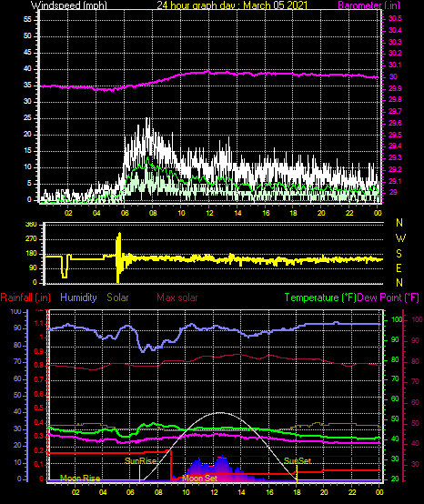This screenshot has width=424, height=504.
Task: Click the W compass label on direction graph
Action: click(x=400, y=238)
